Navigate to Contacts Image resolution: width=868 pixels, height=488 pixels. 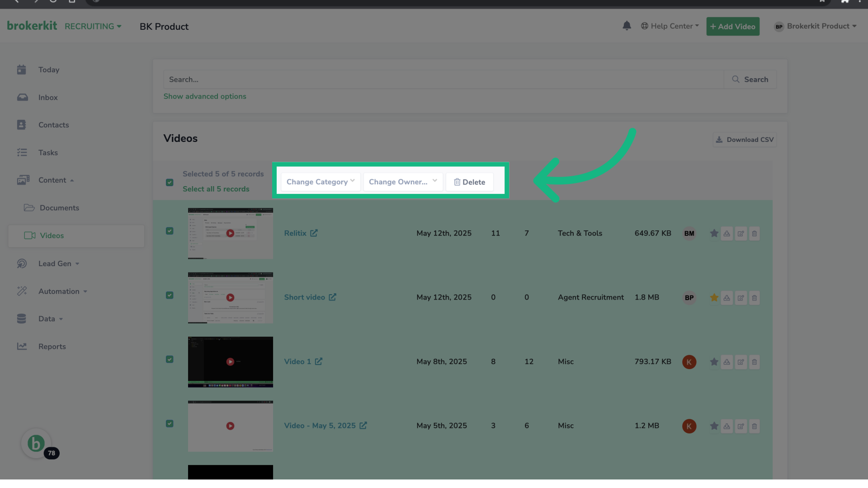click(x=53, y=125)
